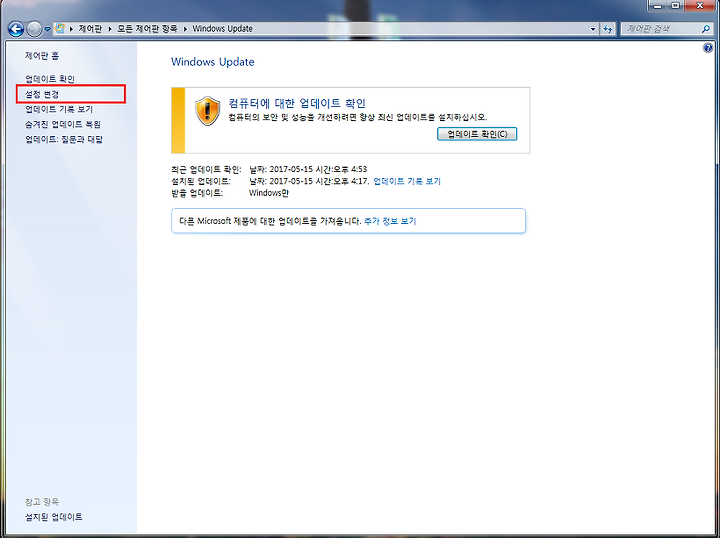Click the 최근 업데이트 확인 date value
720x538 pixels.
point(308,169)
